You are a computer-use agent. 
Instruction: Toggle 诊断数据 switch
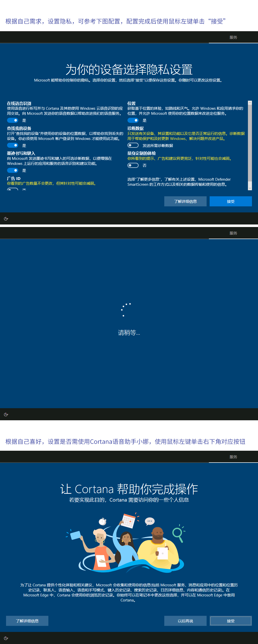[x=133, y=145]
